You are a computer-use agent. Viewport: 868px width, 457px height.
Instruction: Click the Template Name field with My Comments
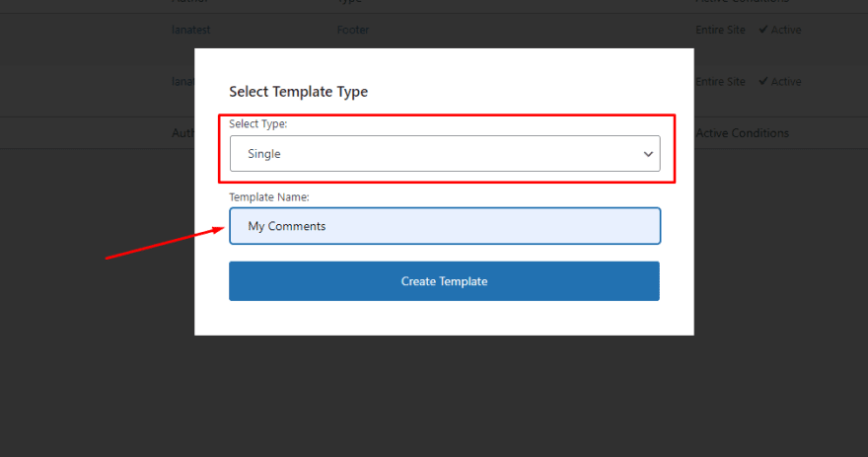point(445,226)
